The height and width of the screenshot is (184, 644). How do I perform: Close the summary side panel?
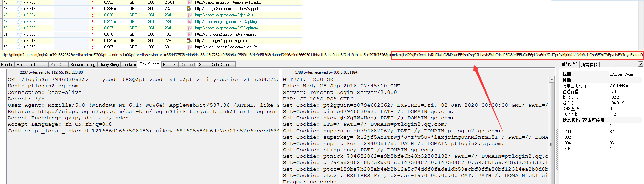(x=640, y=64)
